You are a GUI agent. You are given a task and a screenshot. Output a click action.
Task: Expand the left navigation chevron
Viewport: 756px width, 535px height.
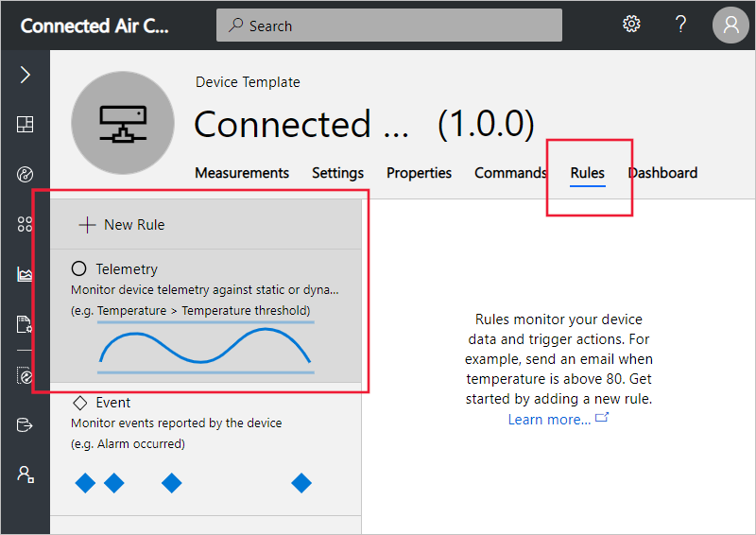[x=26, y=75]
